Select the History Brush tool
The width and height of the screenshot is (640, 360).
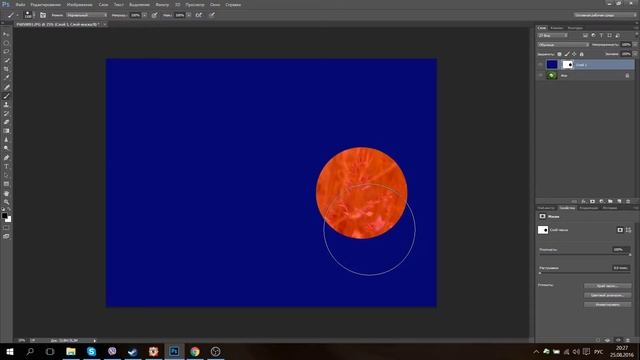[x=6, y=113]
